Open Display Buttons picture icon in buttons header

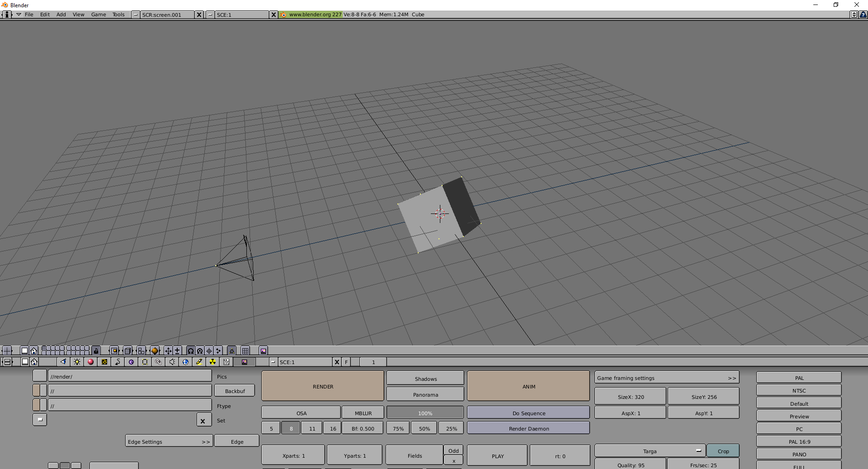click(x=244, y=362)
